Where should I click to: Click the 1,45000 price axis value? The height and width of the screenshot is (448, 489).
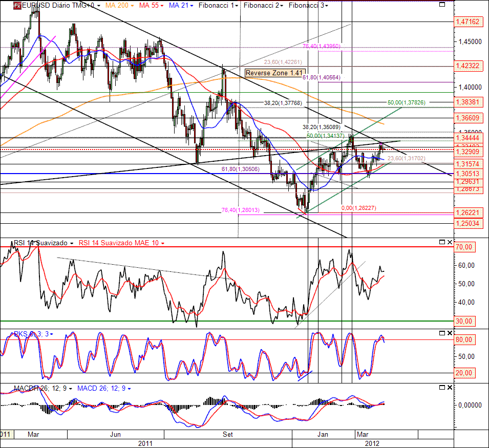pos(470,41)
